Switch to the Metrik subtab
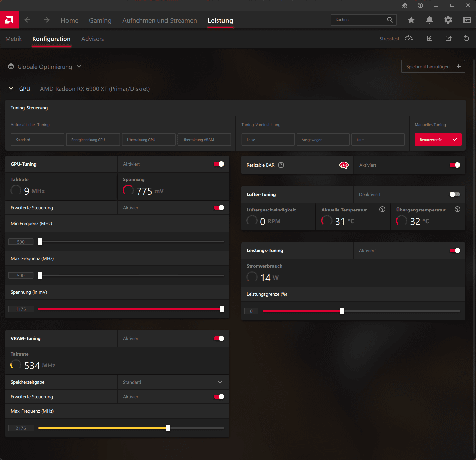 click(14, 39)
